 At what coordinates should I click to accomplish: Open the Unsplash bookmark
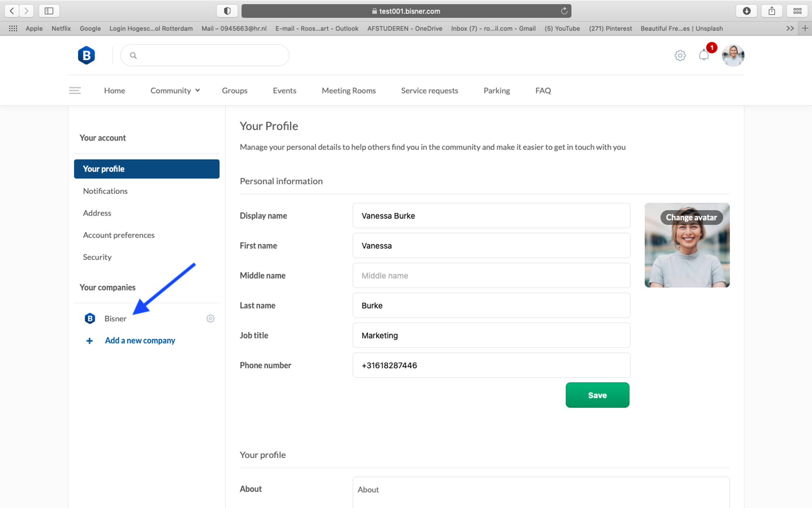(x=681, y=28)
